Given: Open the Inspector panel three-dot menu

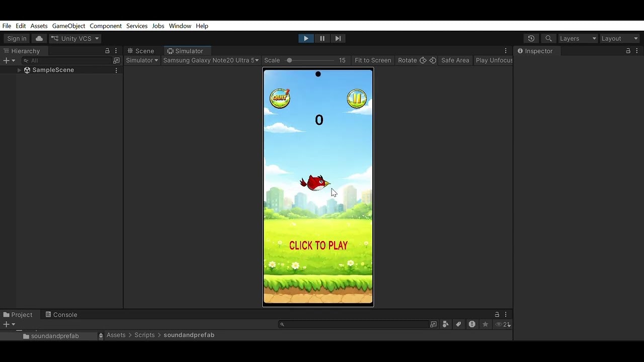Looking at the screenshot, I should coord(637,51).
